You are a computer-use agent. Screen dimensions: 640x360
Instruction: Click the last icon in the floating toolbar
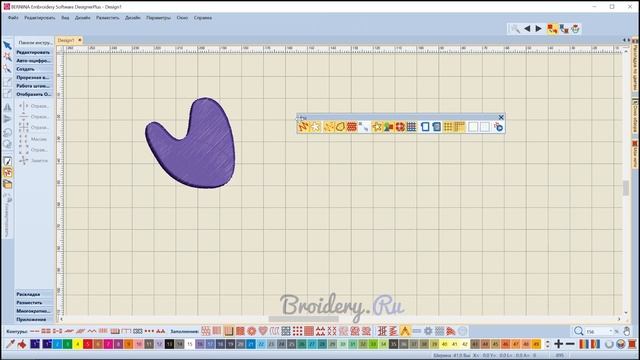[x=498, y=127]
